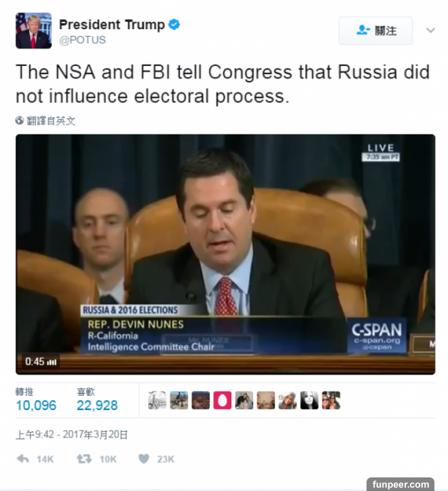This screenshot has height=491, width=448.
Task: Open the tweet timestamp 2017年3月20日
Action: pos(72,435)
